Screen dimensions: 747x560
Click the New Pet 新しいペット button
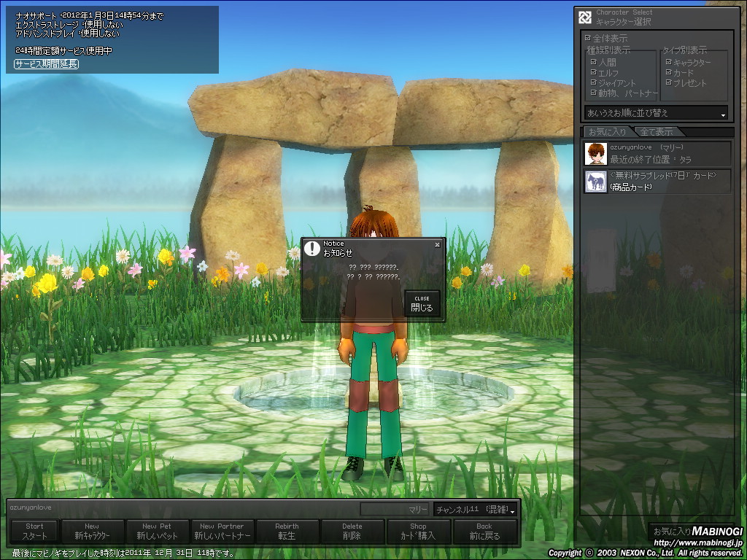tap(157, 532)
